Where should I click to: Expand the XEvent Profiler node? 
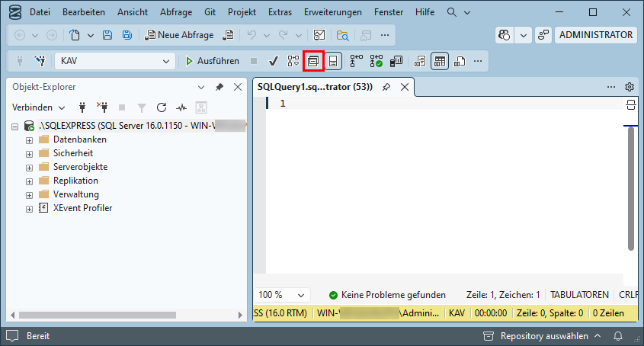[29, 209]
